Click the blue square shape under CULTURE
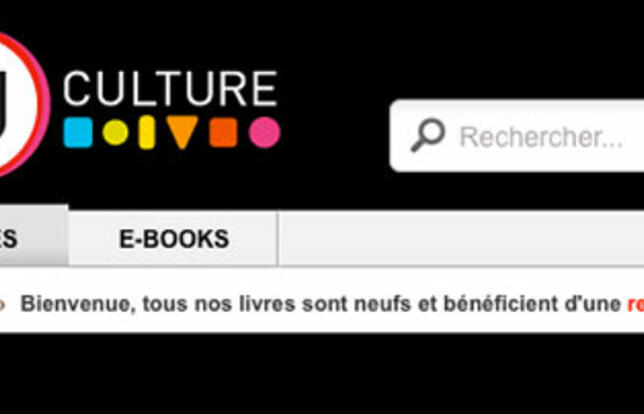Viewport: 644px width, 414px height. tap(78, 132)
